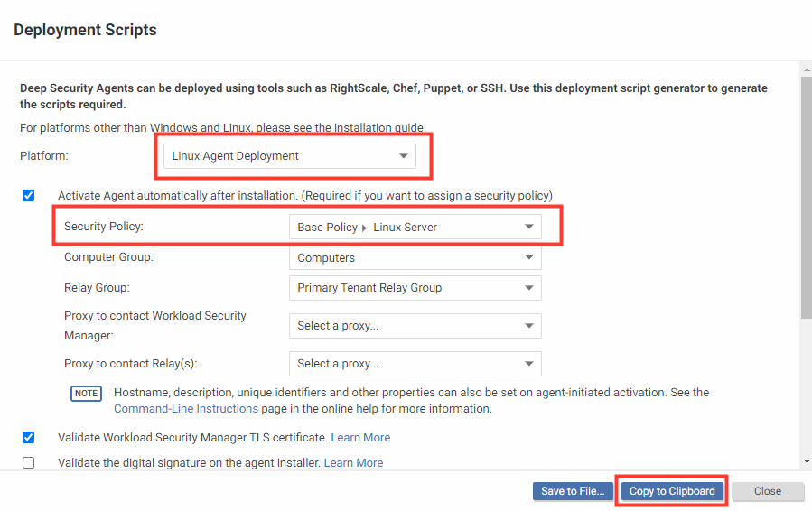Open the Proxy to contact Relay(s) dropdown
Viewport: 812px width, 511px height.
(415, 364)
